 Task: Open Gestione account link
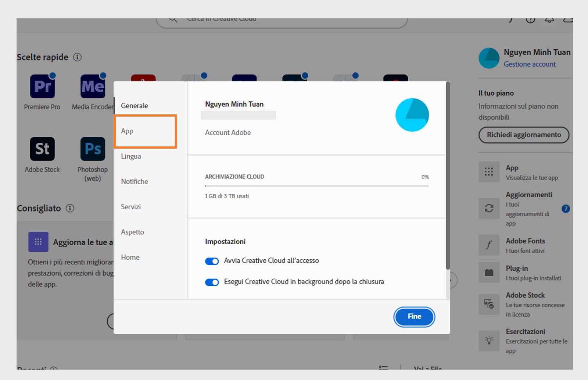tap(530, 64)
